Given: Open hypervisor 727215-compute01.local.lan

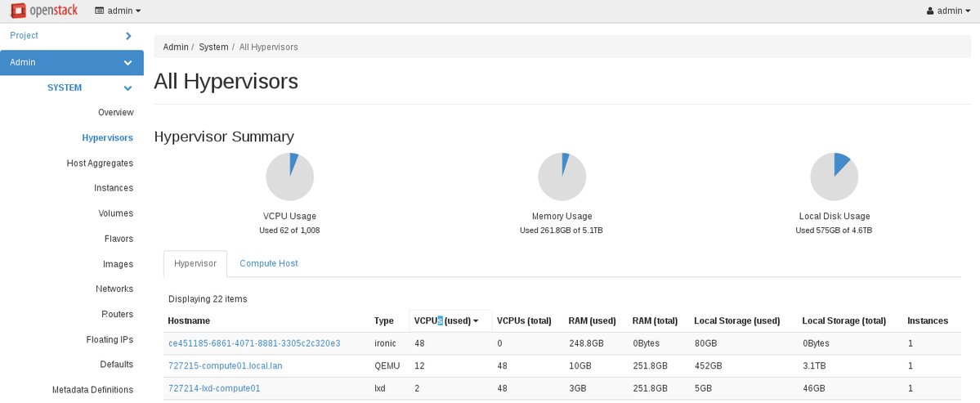Looking at the screenshot, I should pyautogui.click(x=225, y=366).
